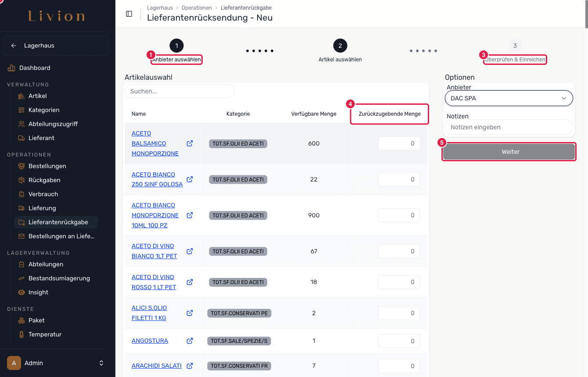This screenshot has width=588, height=377.
Task: Click the Notizen eingeben field
Action: 509,127
